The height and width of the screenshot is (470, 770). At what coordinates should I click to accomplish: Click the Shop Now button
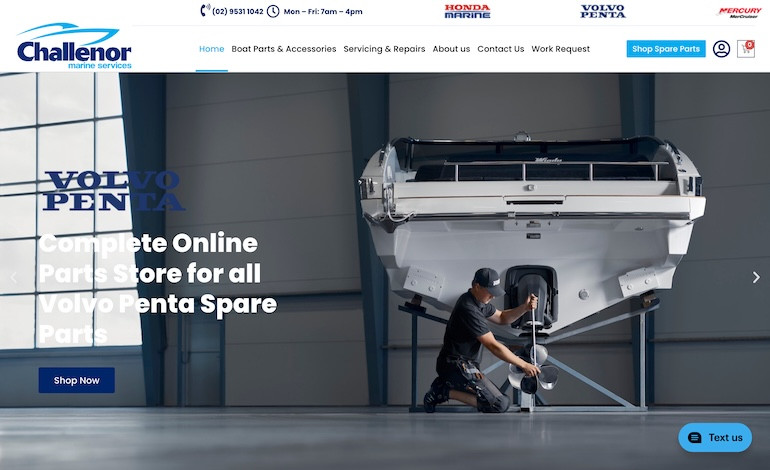point(77,380)
